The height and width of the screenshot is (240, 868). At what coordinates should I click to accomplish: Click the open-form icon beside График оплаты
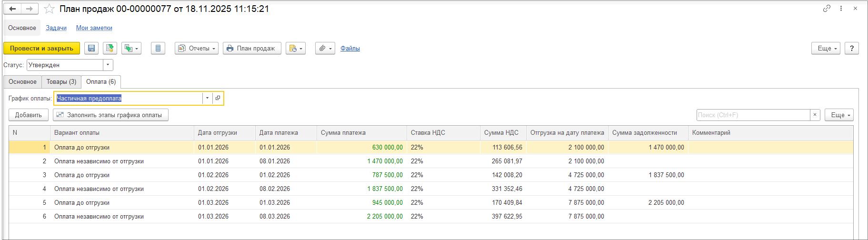(x=218, y=98)
